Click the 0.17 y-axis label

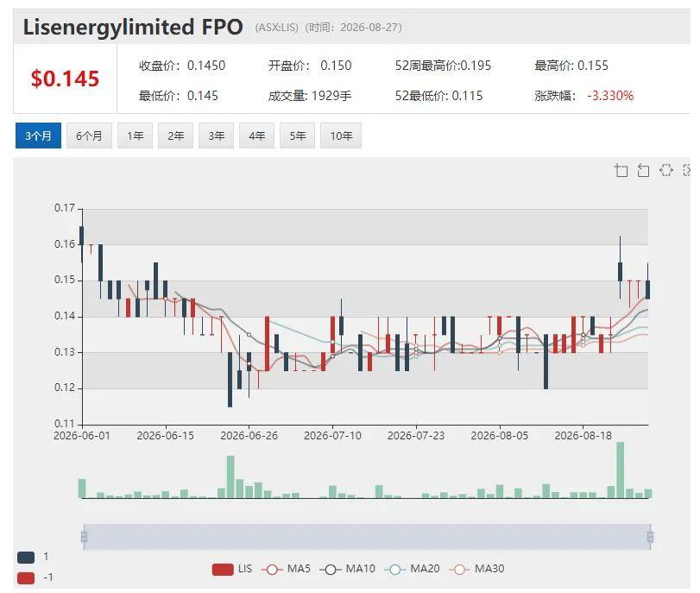(x=65, y=208)
